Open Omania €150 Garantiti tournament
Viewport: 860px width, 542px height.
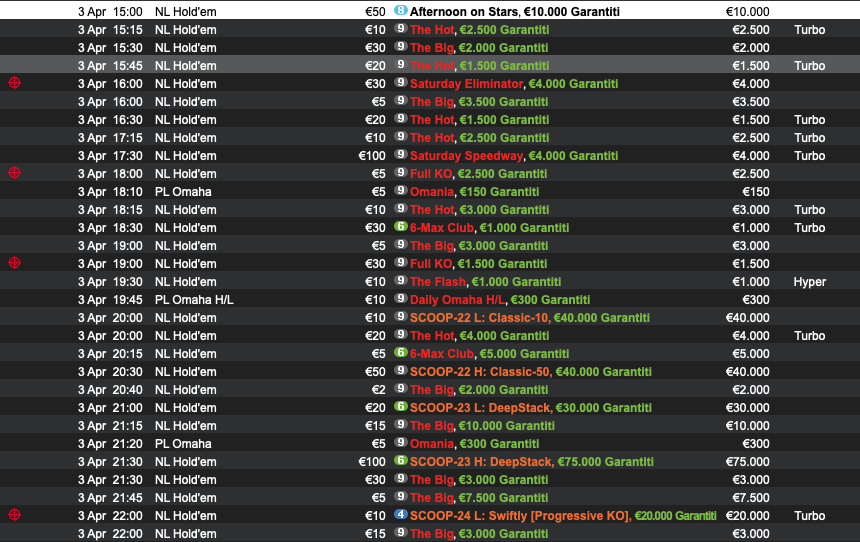pos(474,192)
